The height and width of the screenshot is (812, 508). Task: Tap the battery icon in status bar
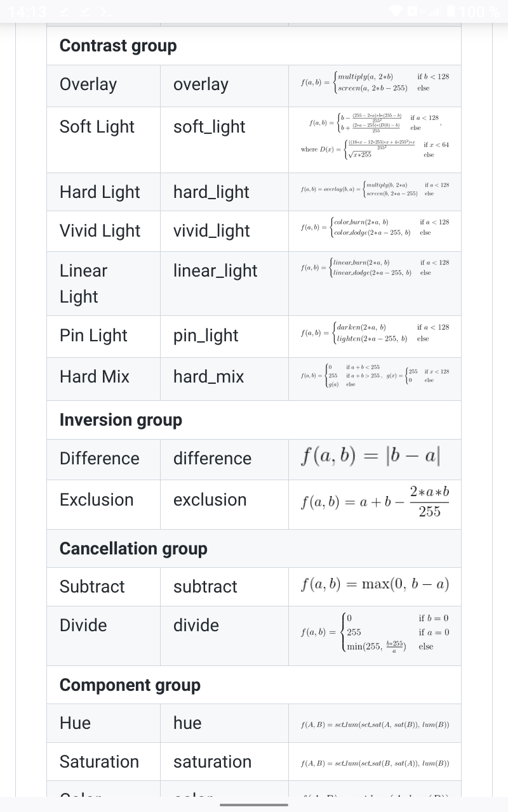451,11
